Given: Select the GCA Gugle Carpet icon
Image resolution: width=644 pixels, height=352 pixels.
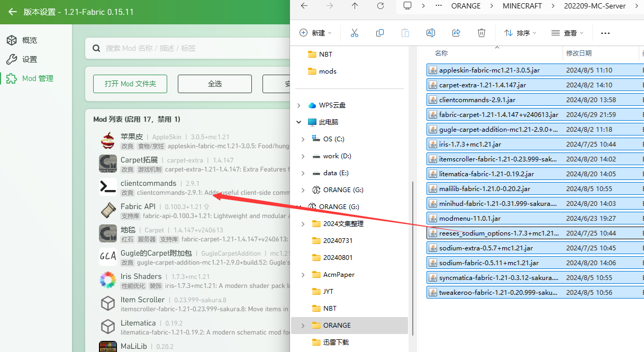Looking at the screenshot, I should pyautogui.click(x=108, y=257).
